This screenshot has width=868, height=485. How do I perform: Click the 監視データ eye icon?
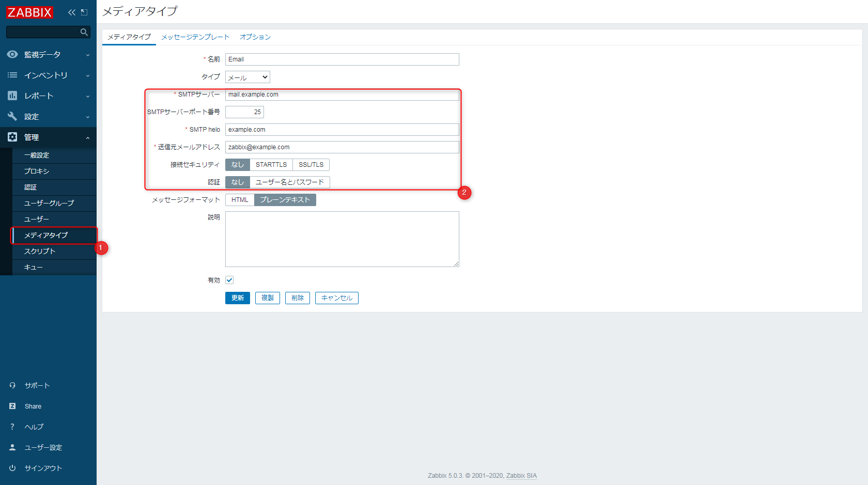[12, 54]
